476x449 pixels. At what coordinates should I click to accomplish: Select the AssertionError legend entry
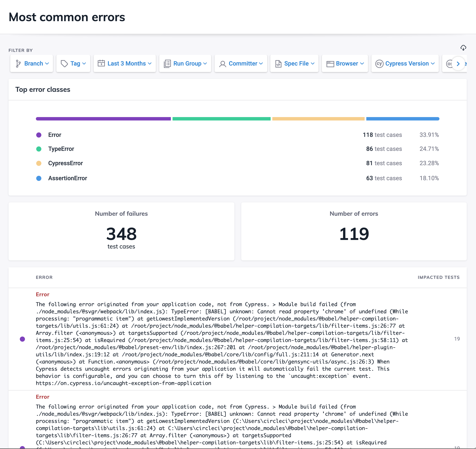[x=68, y=178]
